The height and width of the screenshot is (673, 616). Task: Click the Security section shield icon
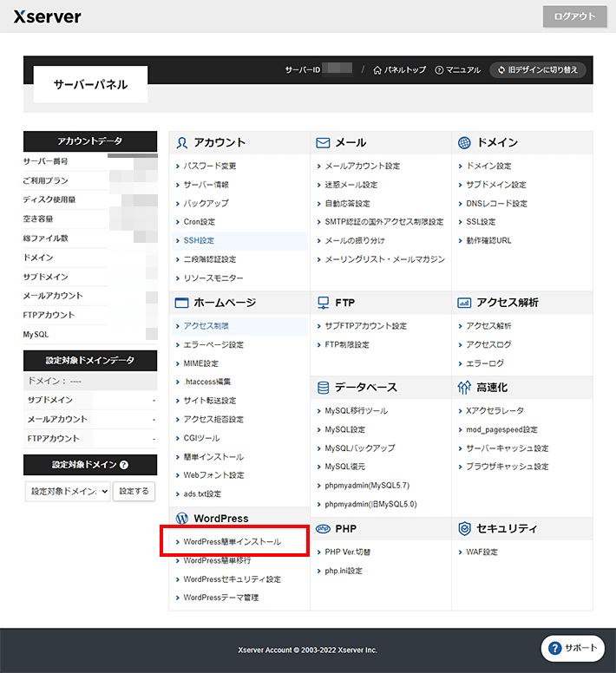coord(464,528)
